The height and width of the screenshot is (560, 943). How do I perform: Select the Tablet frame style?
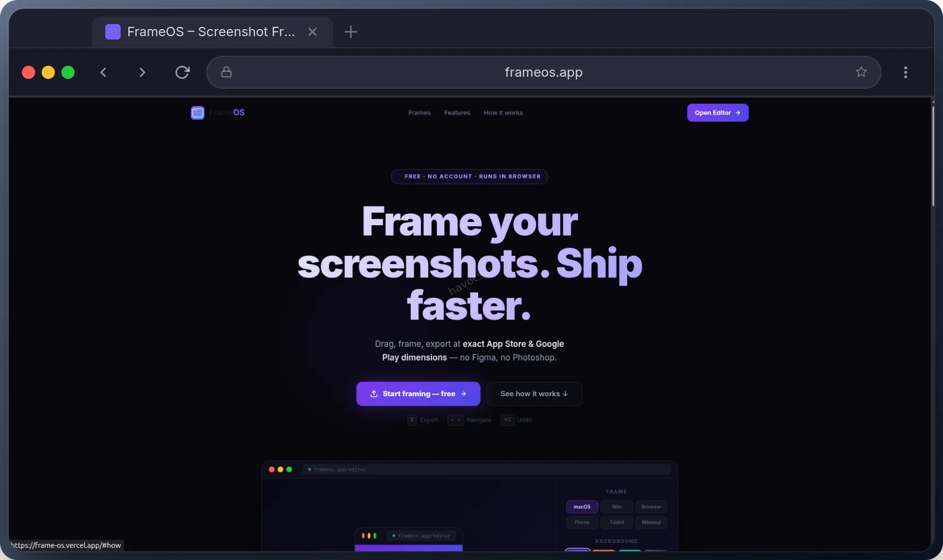coord(616,522)
